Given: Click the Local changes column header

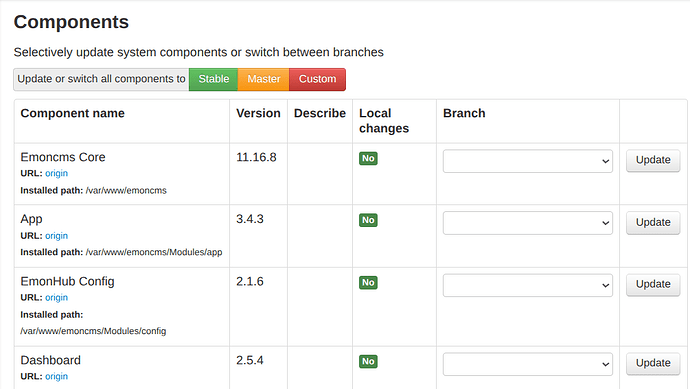Looking at the screenshot, I should point(384,121).
